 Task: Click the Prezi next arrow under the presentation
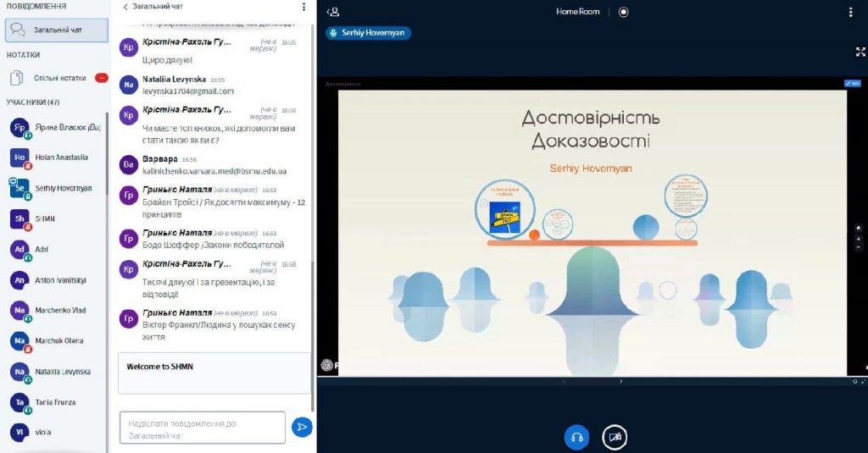pos(620,382)
